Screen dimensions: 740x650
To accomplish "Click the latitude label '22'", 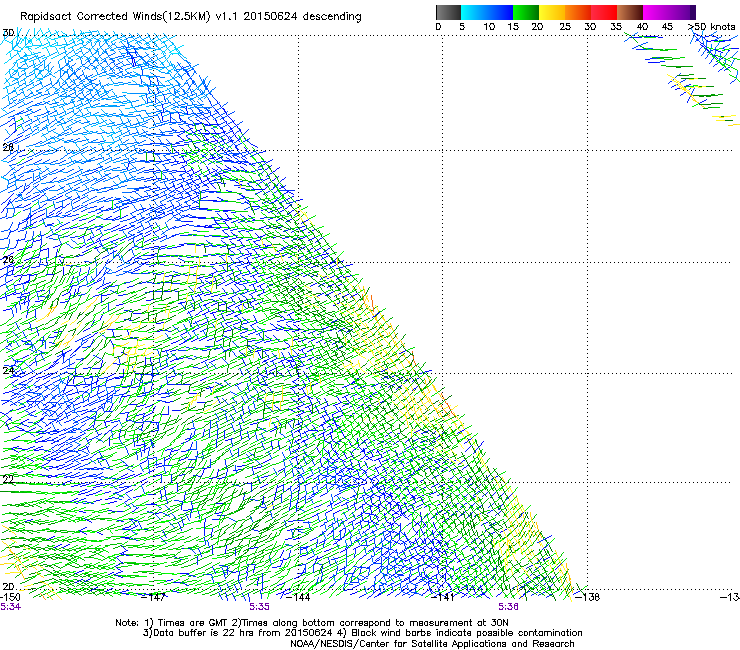I will (x=8, y=480).
